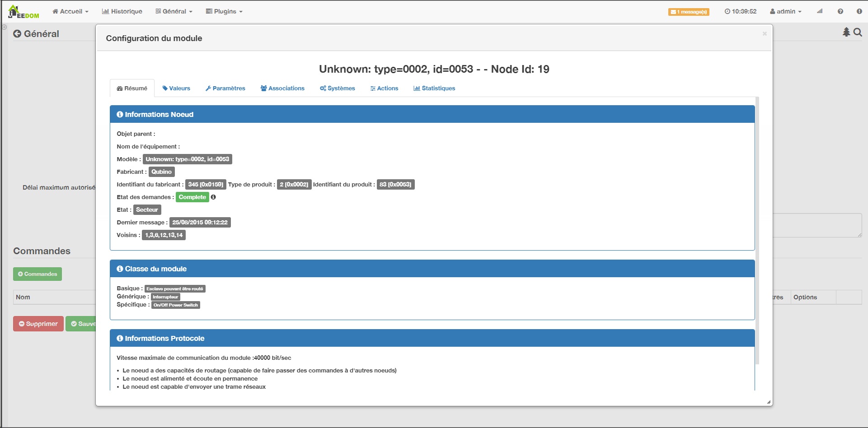The height and width of the screenshot is (428, 868).
Task: Click the clock showing 10:39:52
Action: (x=740, y=11)
